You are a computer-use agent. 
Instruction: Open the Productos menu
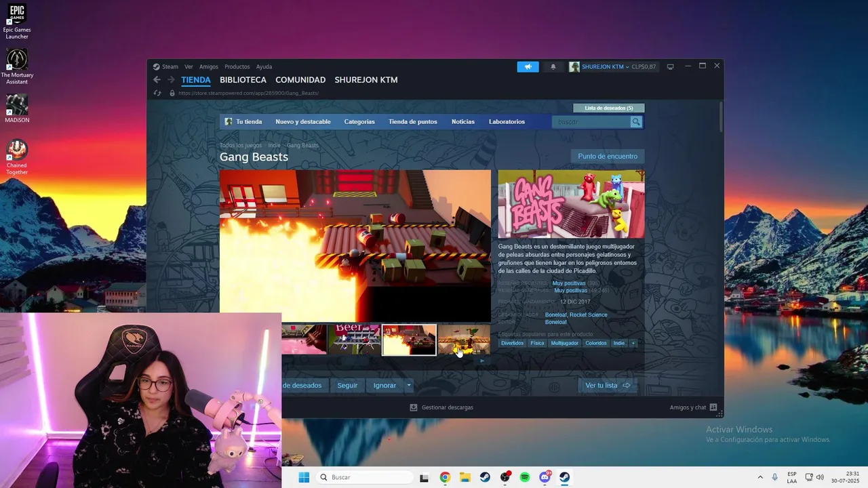[x=237, y=66]
